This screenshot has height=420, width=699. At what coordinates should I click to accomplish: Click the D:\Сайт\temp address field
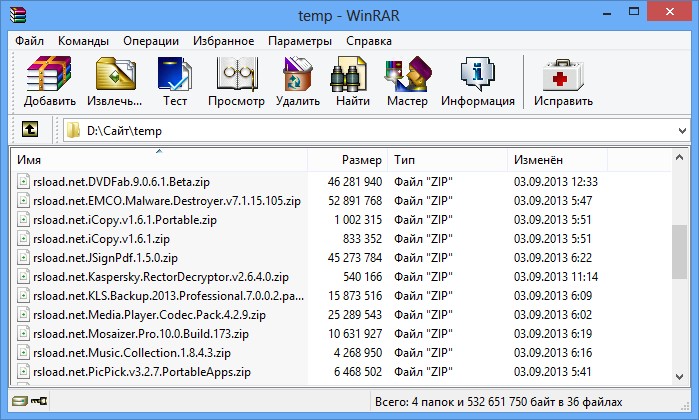coord(370,131)
